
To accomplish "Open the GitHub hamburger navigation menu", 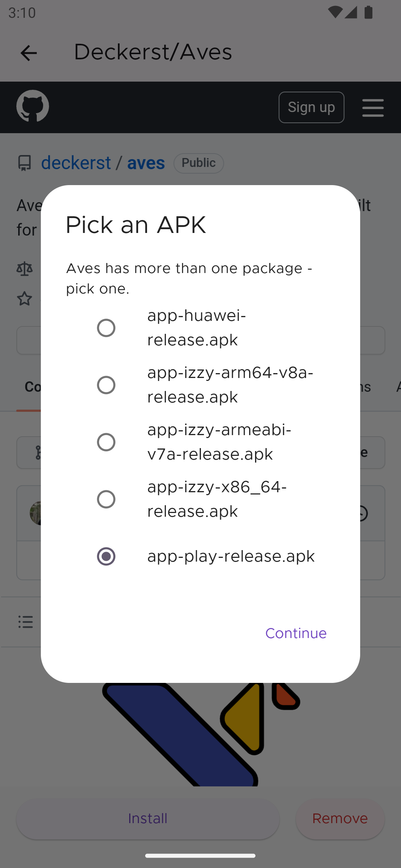I will (373, 108).
